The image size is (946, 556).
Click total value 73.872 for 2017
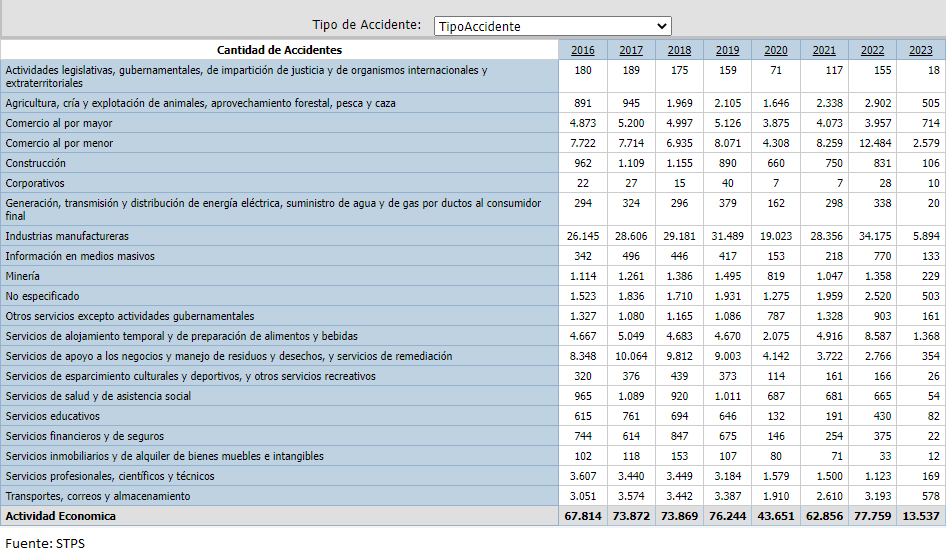pyautogui.click(x=631, y=516)
